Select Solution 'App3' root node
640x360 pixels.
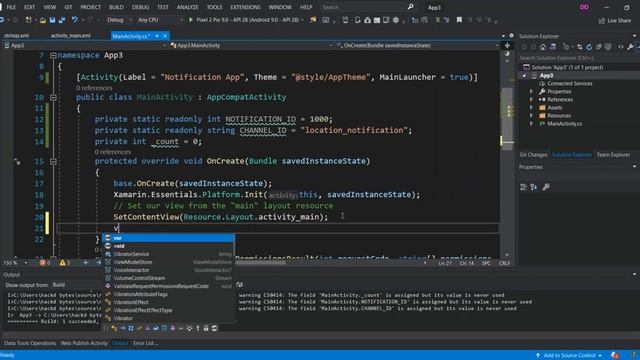(x=567, y=67)
